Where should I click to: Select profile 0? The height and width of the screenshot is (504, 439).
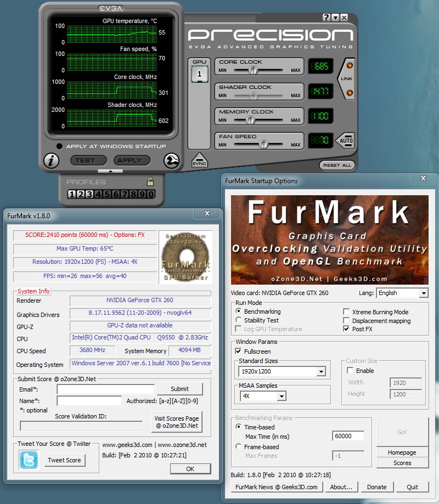(x=150, y=194)
